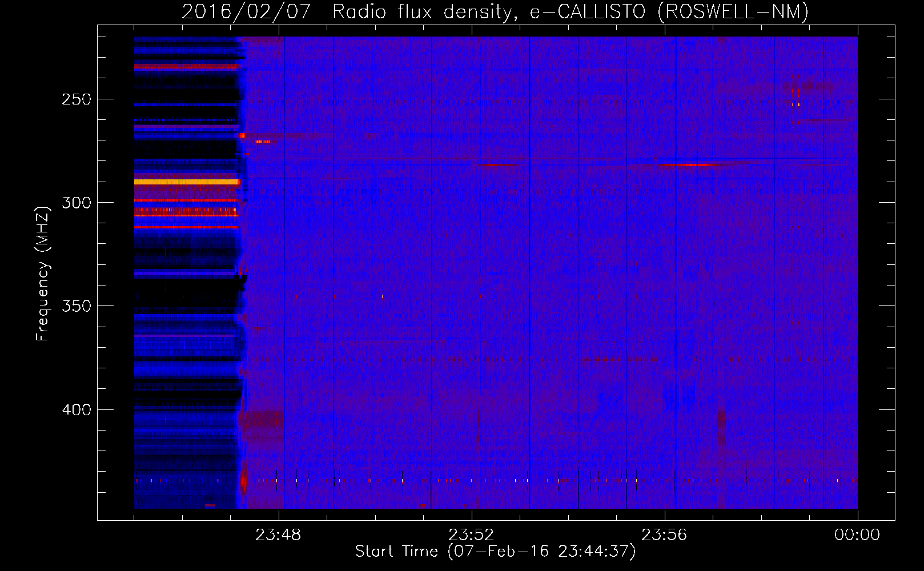The height and width of the screenshot is (571, 924).
Task: Select the y-axis label 'Frequency (MHZ)'
Action: pyautogui.click(x=43, y=274)
